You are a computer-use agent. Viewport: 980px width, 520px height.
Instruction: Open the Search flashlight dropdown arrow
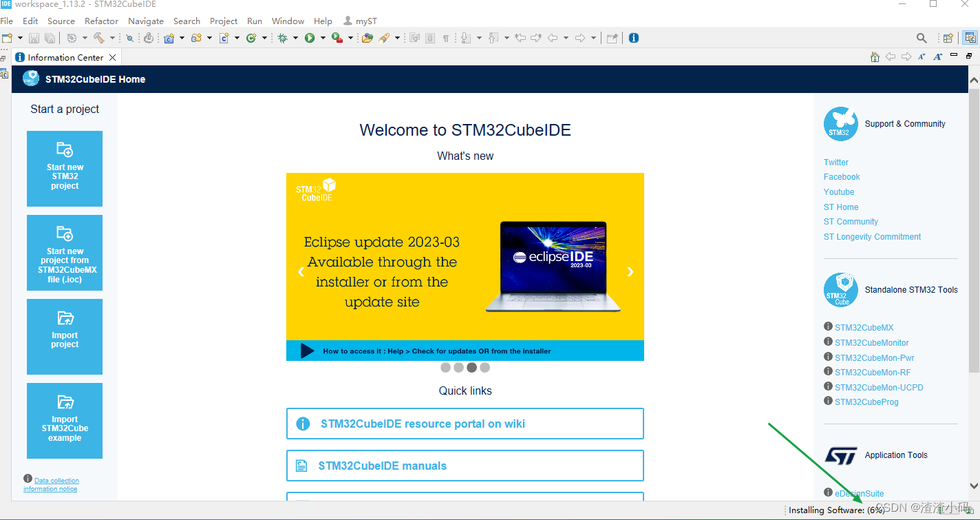pos(397,38)
